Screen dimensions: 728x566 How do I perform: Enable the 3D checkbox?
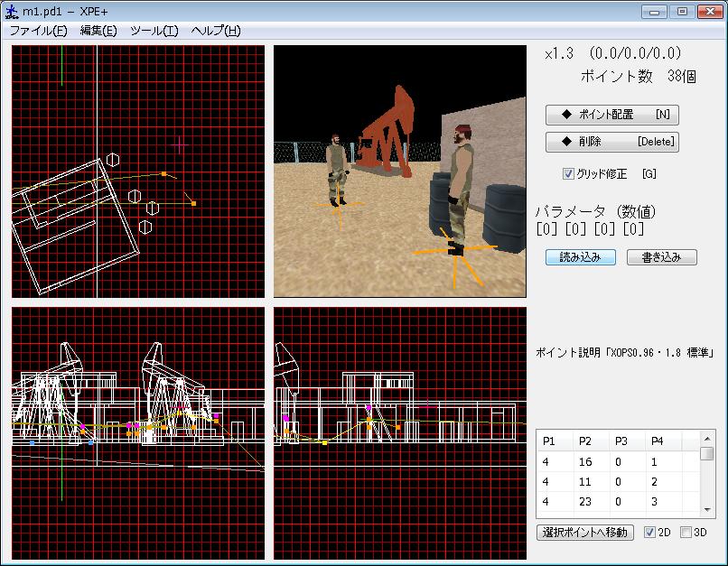[x=686, y=532]
